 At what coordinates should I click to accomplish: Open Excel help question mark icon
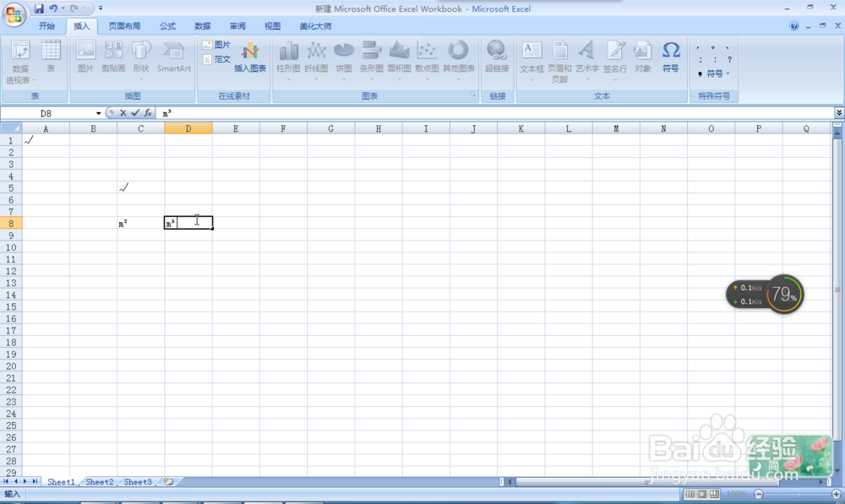(793, 26)
